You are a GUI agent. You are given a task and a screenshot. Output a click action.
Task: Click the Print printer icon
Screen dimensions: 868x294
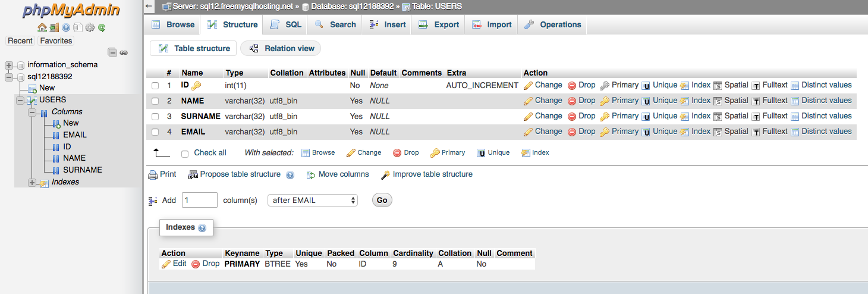pos(153,175)
